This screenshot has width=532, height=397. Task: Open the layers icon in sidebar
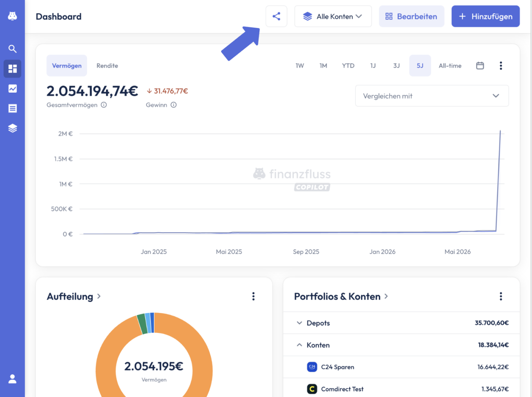pyautogui.click(x=13, y=128)
